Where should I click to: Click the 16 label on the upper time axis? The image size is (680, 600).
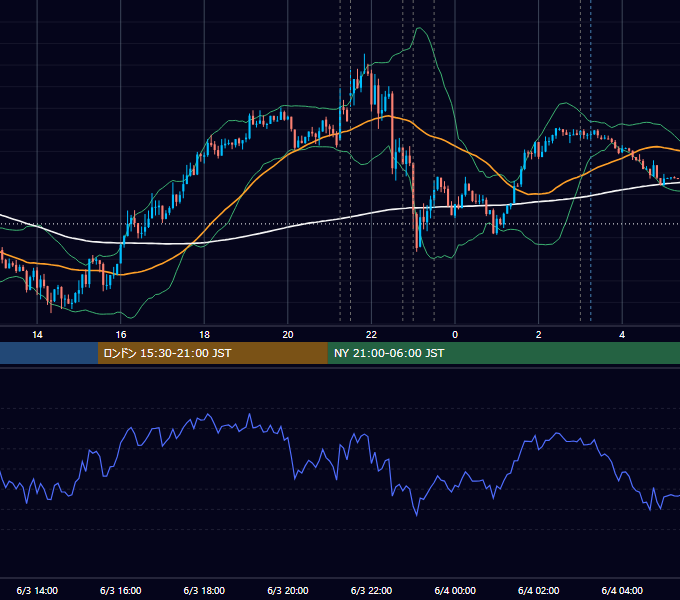[x=121, y=335]
